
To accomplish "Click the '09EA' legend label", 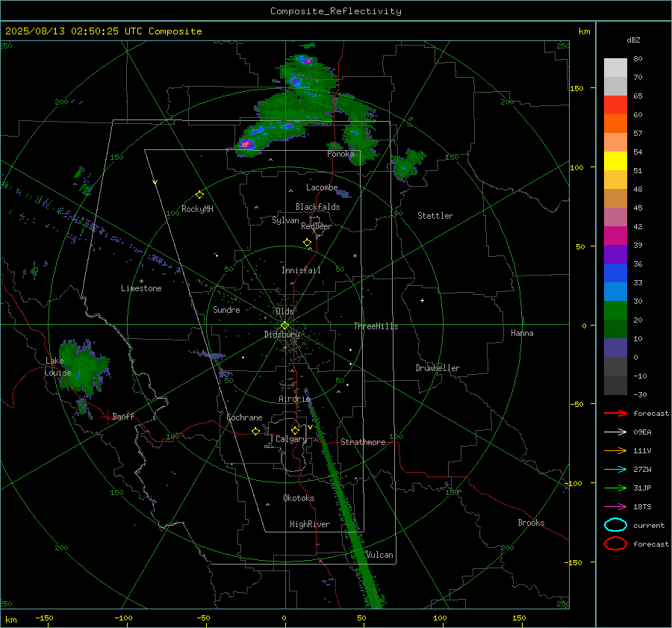I will (642, 432).
